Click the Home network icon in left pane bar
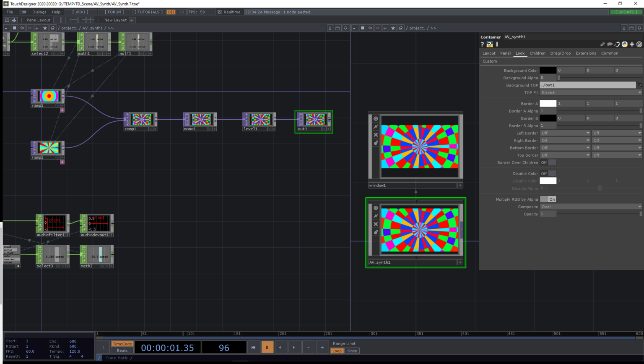 point(52,28)
